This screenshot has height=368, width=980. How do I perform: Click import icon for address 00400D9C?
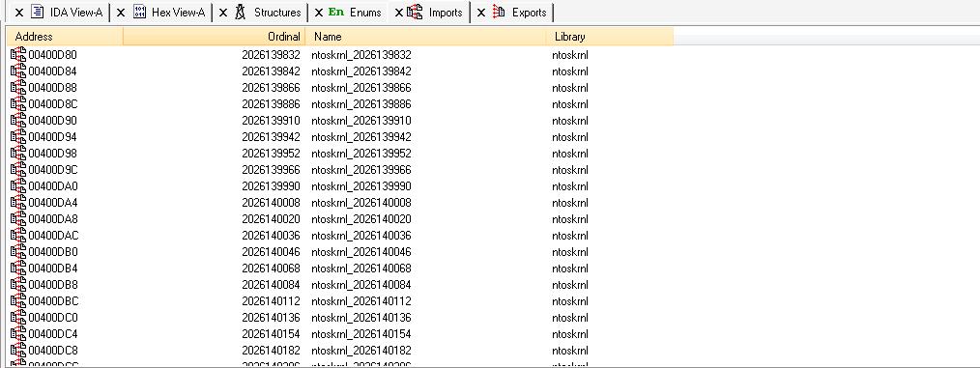click(18, 170)
